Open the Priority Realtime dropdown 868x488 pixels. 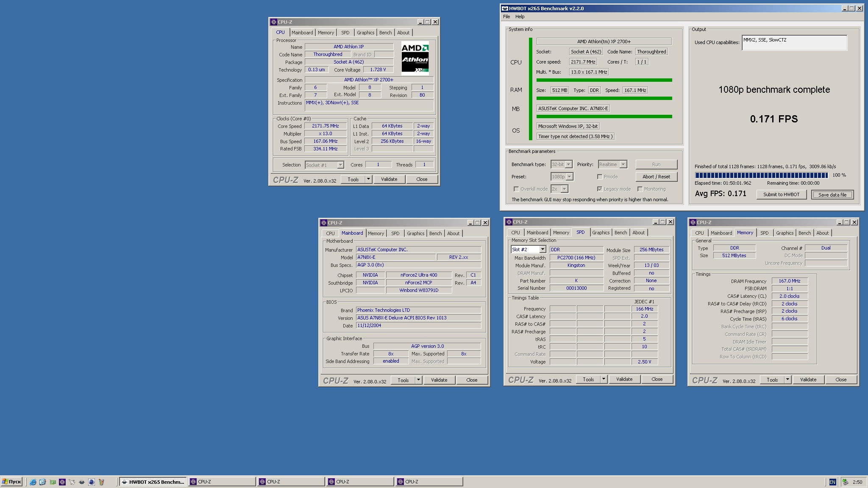(x=623, y=164)
